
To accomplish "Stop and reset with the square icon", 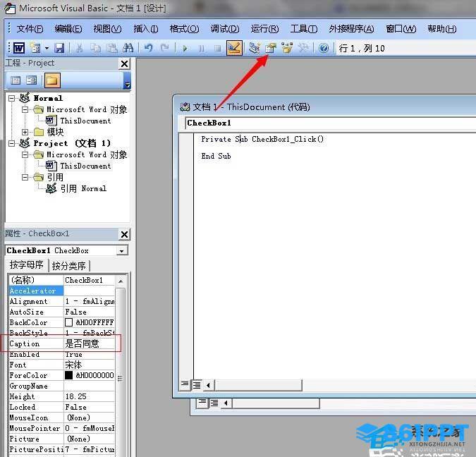I will pyautogui.click(x=217, y=48).
